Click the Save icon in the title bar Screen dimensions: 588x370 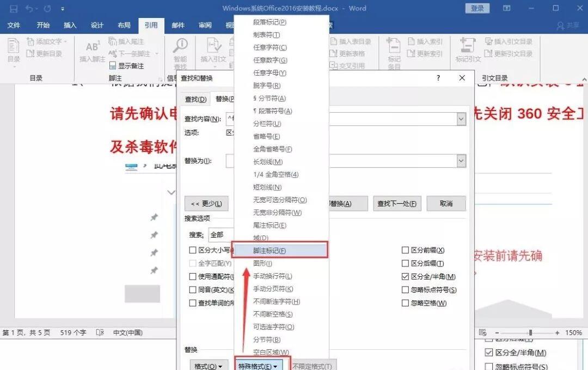(14, 8)
